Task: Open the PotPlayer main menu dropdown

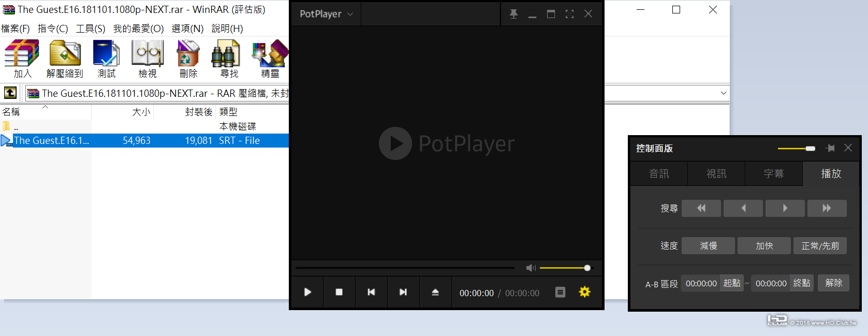Action: pos(326,14)
